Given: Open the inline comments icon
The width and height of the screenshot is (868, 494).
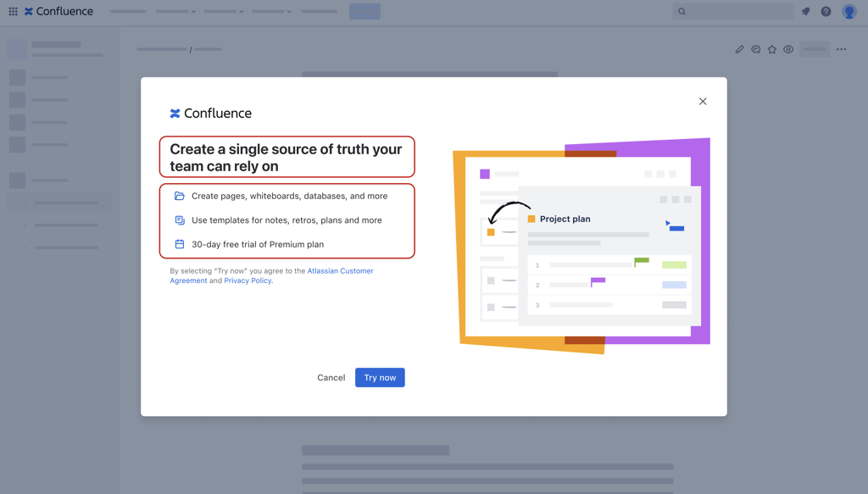Looking at the screenshot, I should [x=755, y=49].
